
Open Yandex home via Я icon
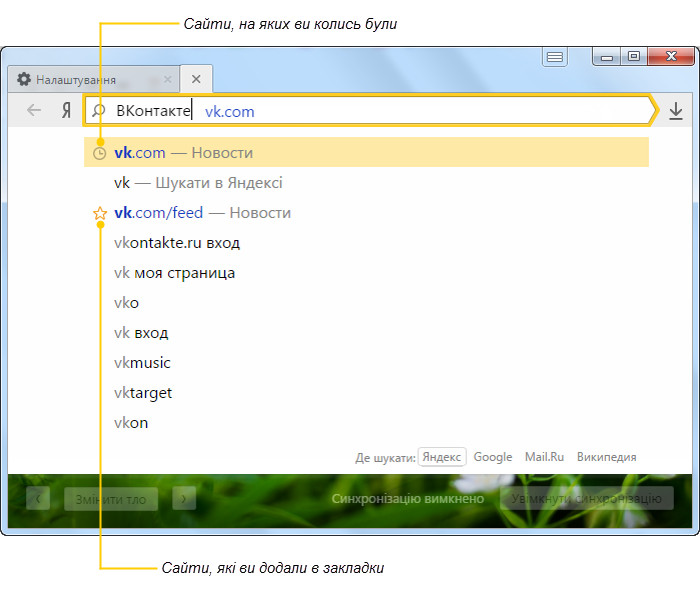coord(67,110)
